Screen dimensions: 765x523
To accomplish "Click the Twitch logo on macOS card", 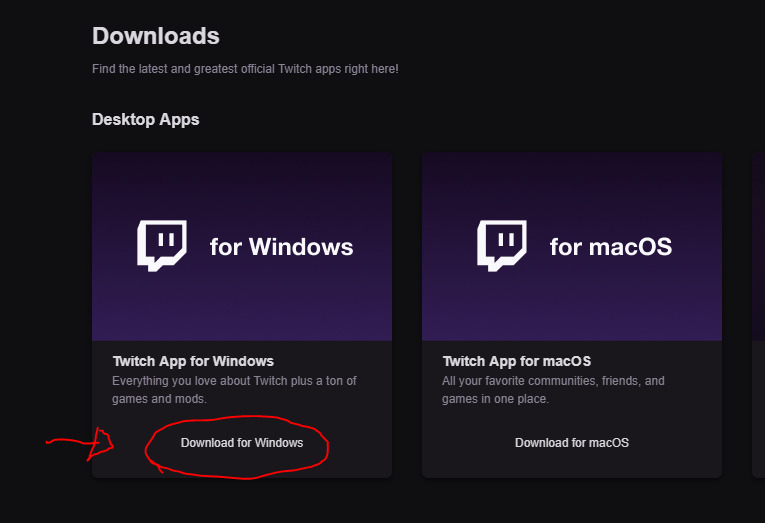I will pyautogui.click(x=502, y=245).
